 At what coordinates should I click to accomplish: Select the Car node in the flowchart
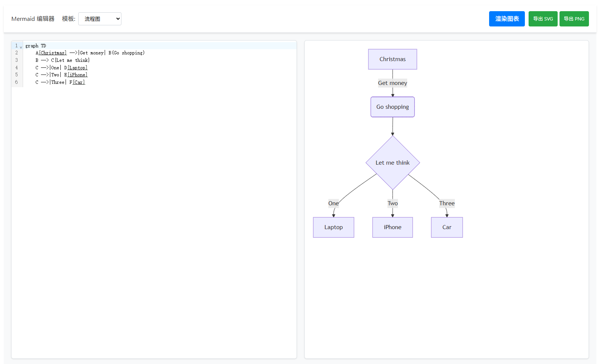447,227
